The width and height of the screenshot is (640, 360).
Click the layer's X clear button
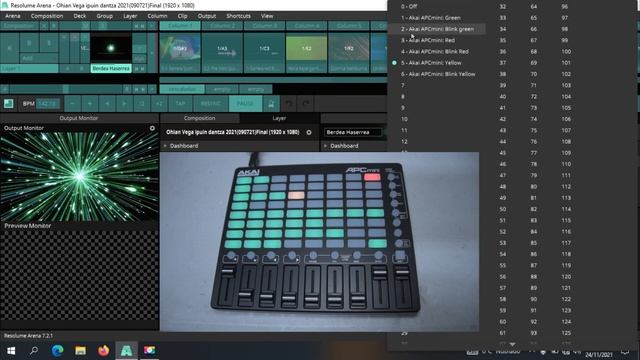[9, 48]
